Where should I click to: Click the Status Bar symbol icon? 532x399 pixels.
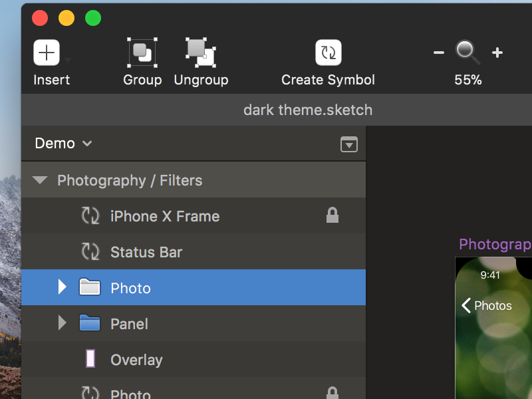point(90,252)
